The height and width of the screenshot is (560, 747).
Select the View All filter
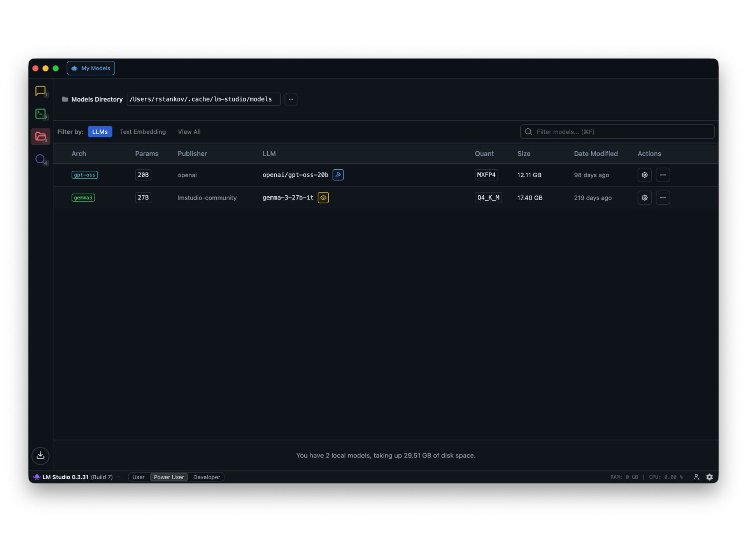tap(189, 132)
